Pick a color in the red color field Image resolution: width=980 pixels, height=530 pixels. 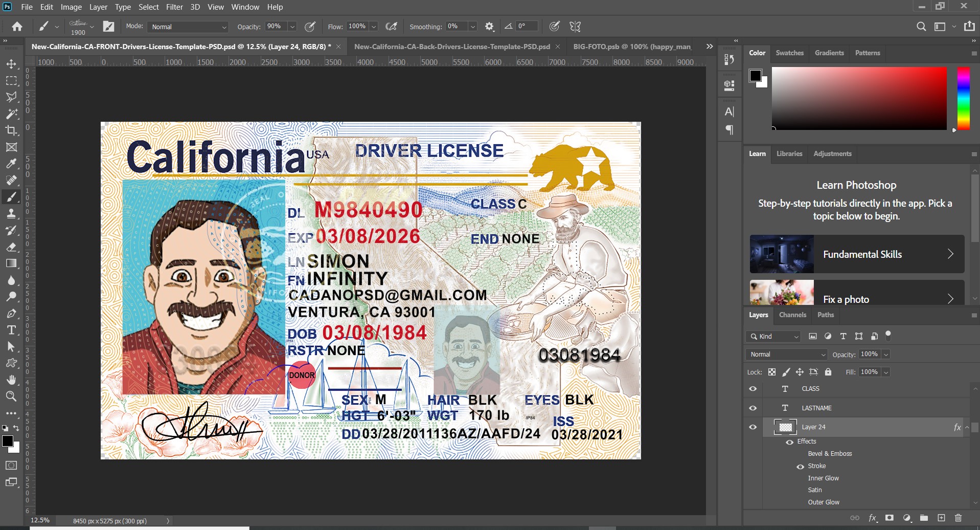tap(859, 98)
